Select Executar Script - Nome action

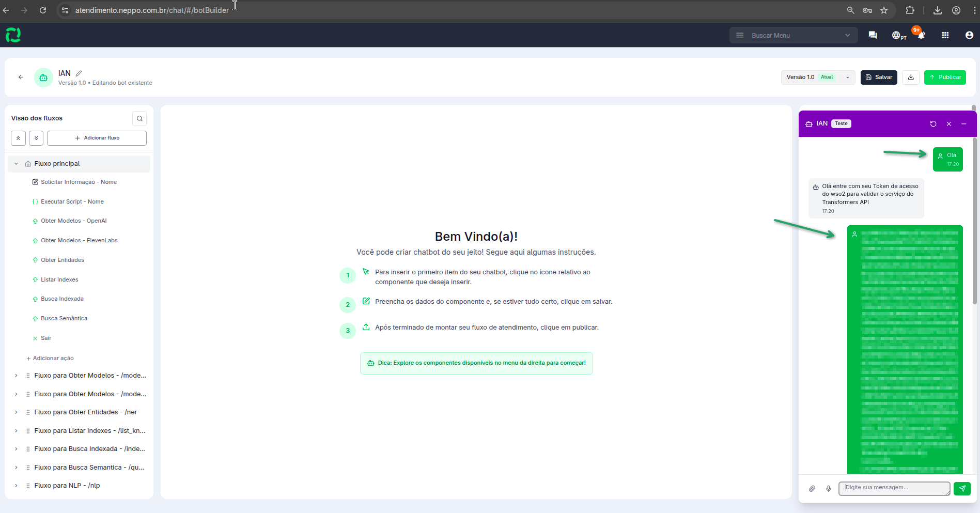pyautogui.click(x=72, y=201)
